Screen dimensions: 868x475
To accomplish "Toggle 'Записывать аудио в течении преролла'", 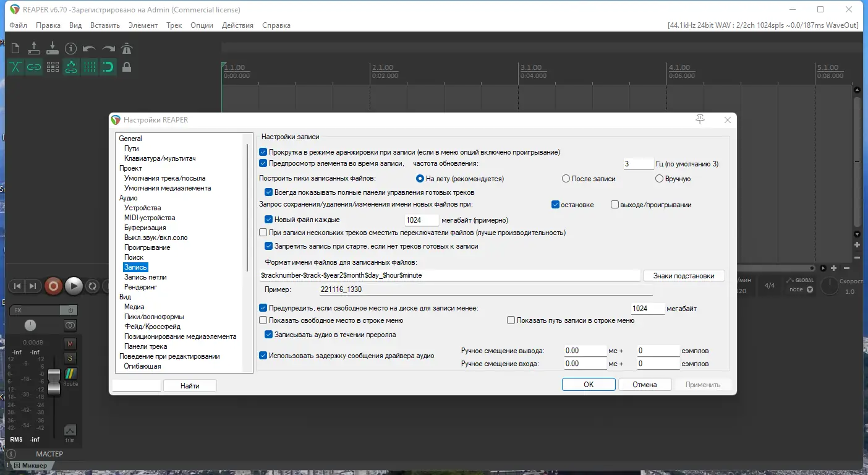I will click(269, 335).
